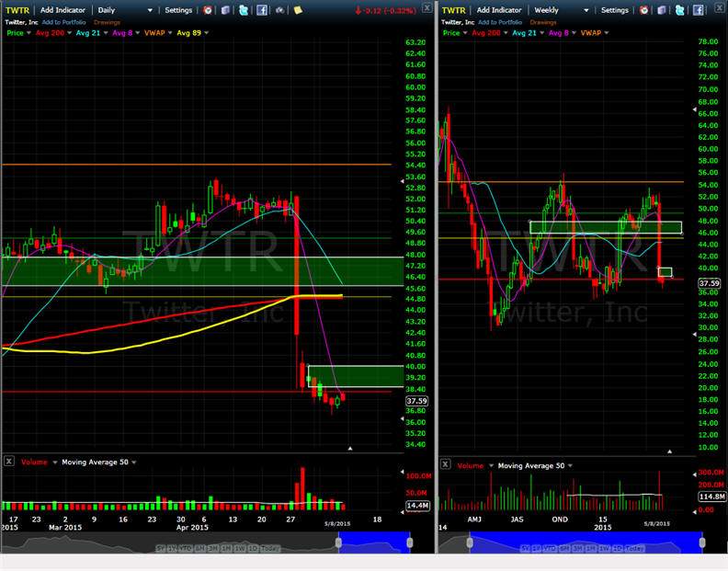Share daily chart via Twitter icon
The width and height of the screenshot is (728, 571).
(244, 10)
